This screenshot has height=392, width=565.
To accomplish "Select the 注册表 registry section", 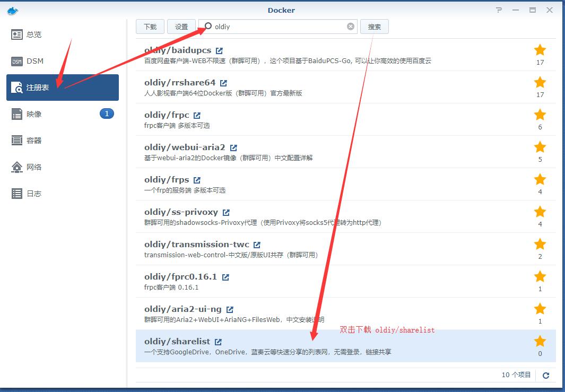I will point(63,88).
